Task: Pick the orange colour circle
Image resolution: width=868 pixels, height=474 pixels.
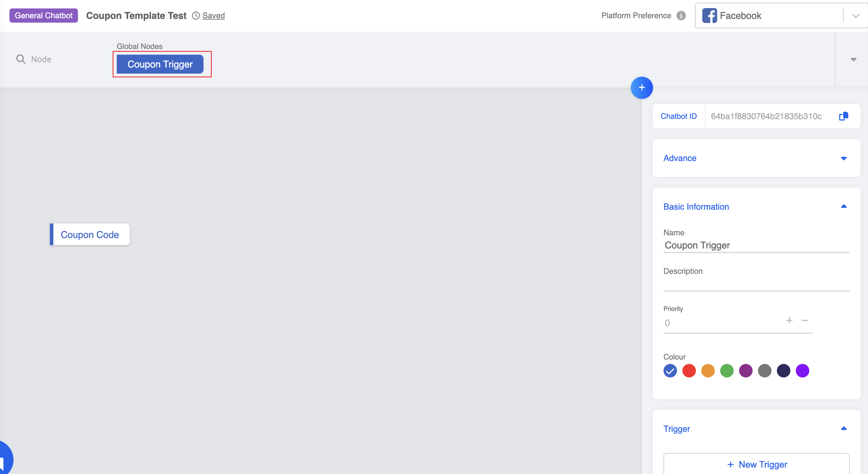Action: (x=708, y=371)
